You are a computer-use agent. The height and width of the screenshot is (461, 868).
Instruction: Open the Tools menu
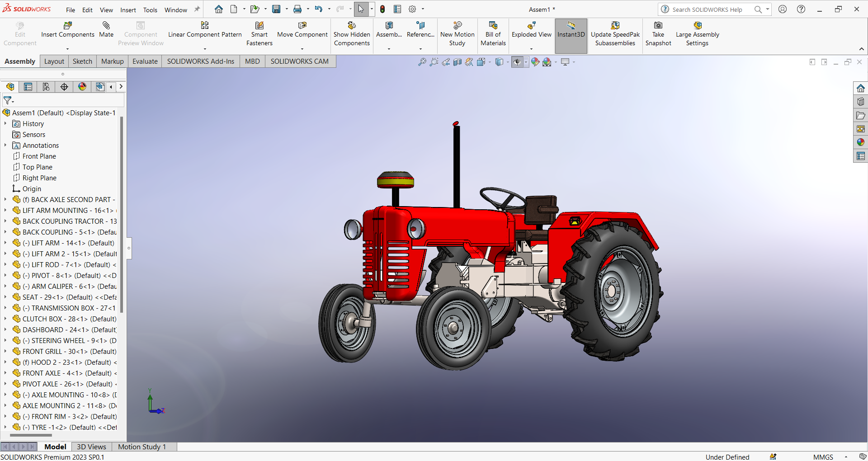[150, 10]
